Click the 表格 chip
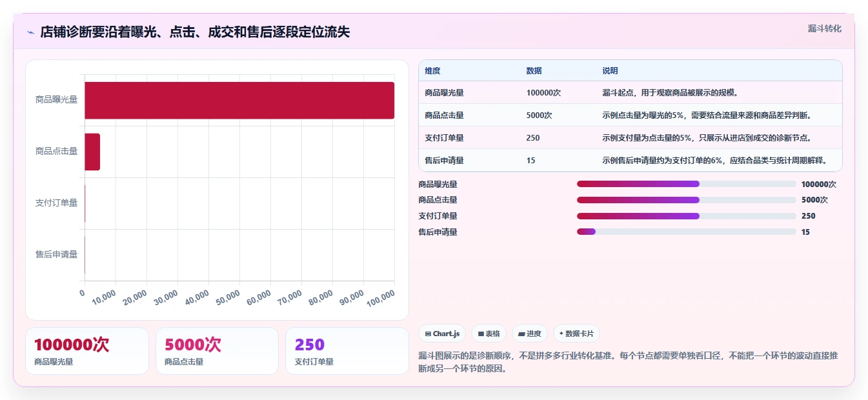 pos(489,334)
